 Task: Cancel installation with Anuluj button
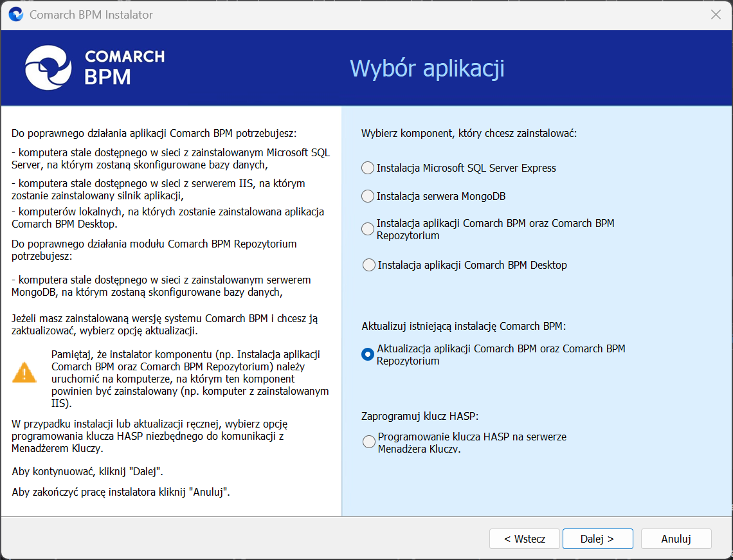pyautogui.click(x=676, y=539)
